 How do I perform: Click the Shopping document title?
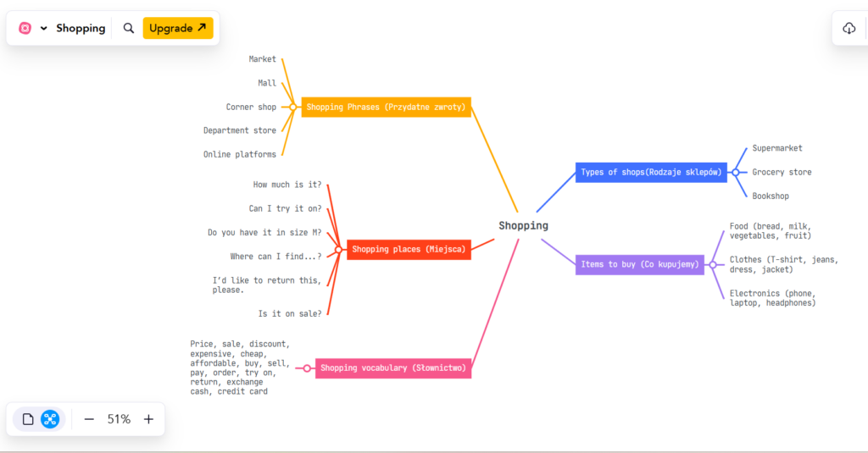81,28
